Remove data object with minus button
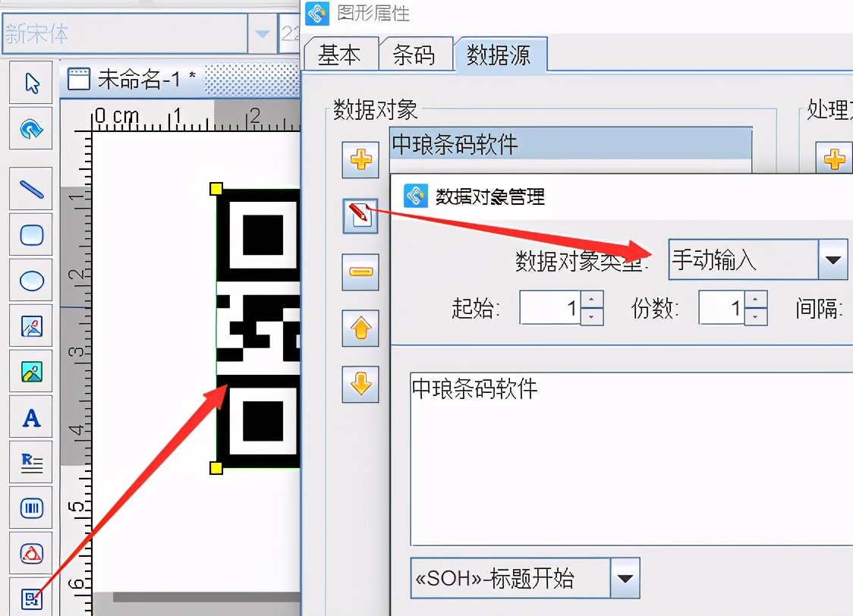 pyautogui.click(x=360, y=272)
